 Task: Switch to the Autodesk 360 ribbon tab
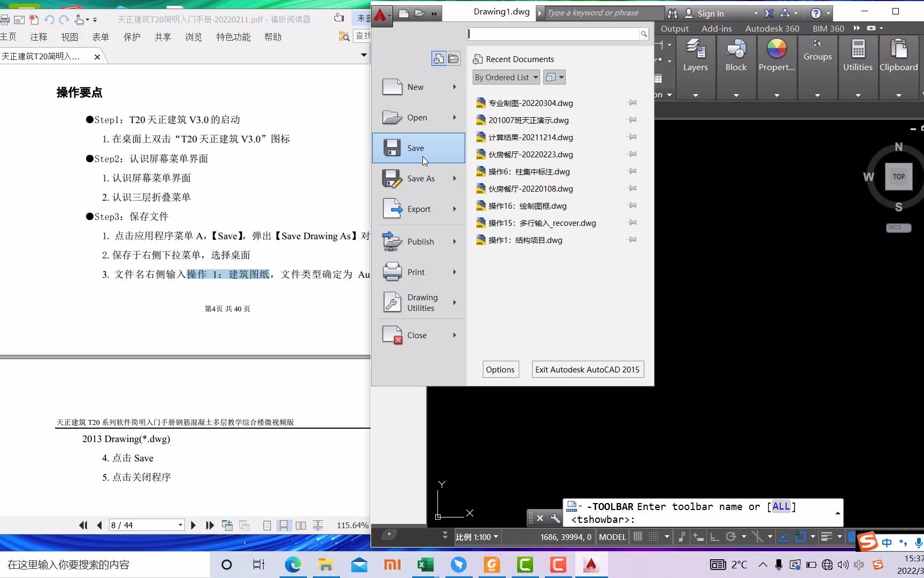pyautogui.click(x=772, y=29)
